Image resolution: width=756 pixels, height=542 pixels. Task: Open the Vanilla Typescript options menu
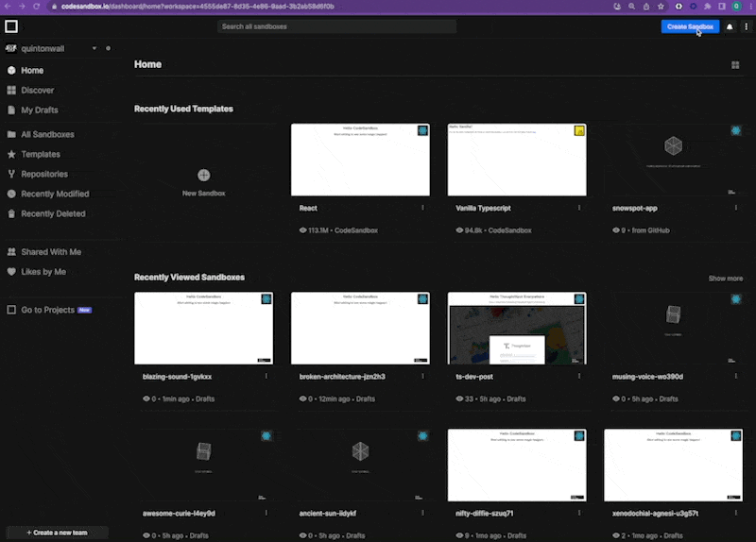pyautogui.click(x=579, y=208)
